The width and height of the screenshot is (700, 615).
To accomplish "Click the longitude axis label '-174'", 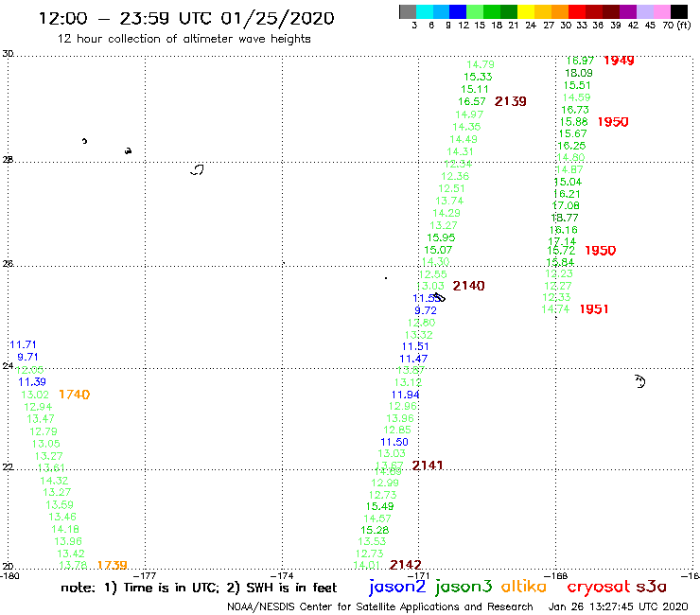I will pos(282,575).
